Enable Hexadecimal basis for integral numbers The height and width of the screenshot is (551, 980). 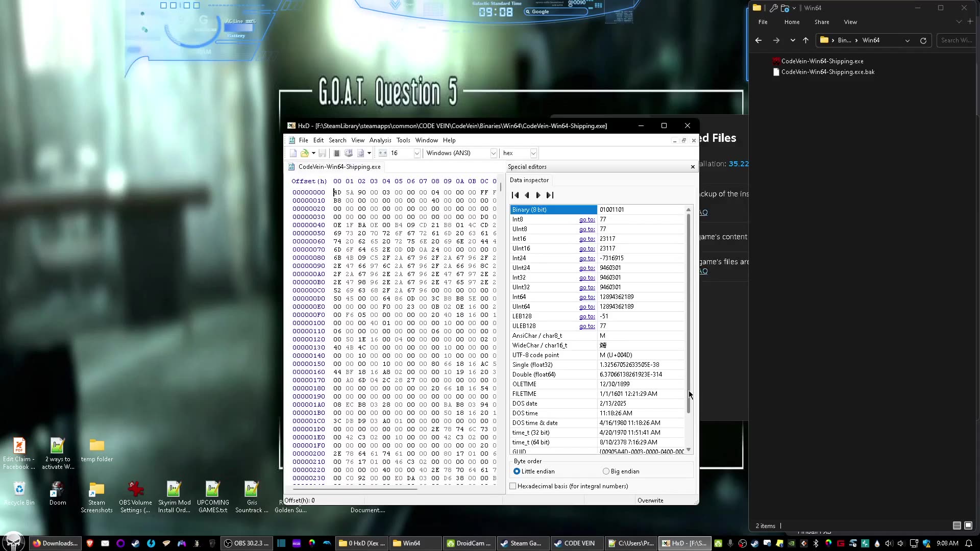pyautogui.click(x=513, y=486)
